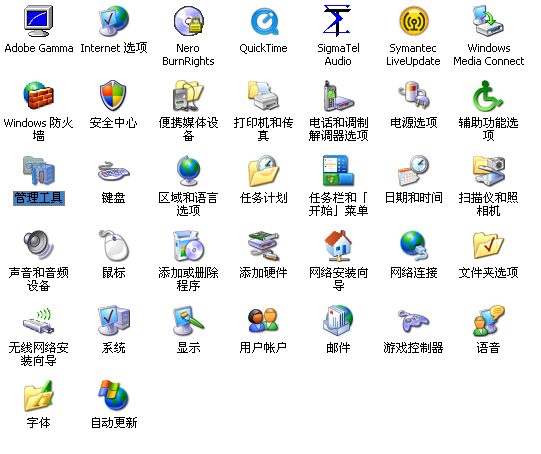Open the 安全中心 shield icon
This screenshot has height=454, width=541.
coord(113,96)
